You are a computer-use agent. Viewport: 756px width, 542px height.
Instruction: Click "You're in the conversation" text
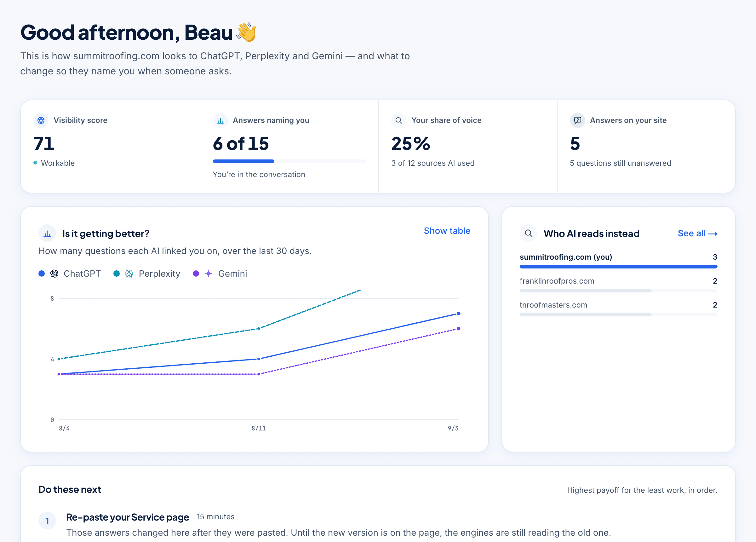pos(259,175)
